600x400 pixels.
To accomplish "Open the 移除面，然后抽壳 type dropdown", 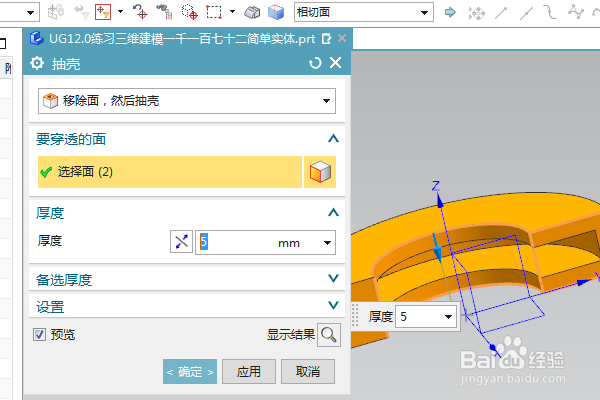I will pyautogui.click(x=187, y=101).
